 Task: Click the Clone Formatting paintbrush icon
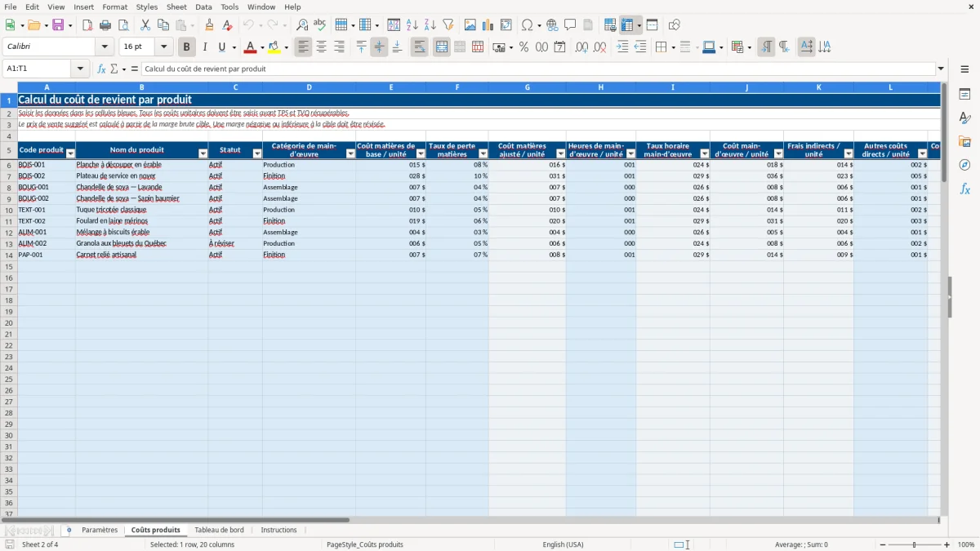[x=210, y=25]
